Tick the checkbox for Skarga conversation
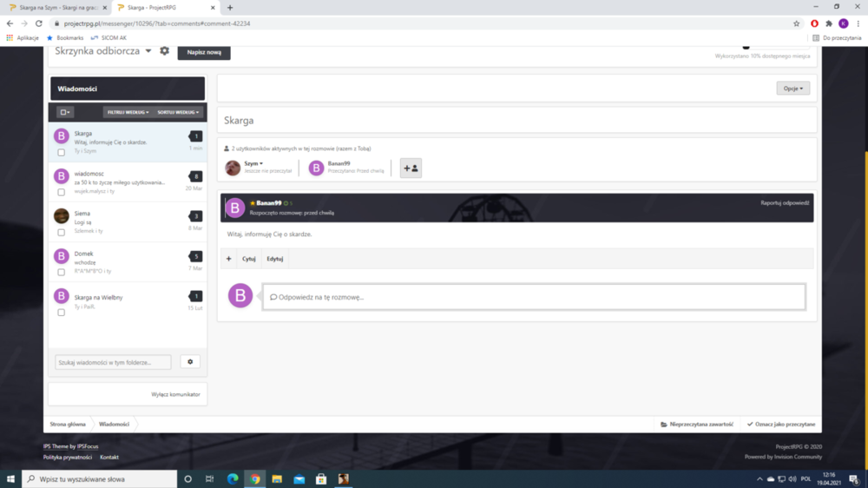 click(62, 152)
